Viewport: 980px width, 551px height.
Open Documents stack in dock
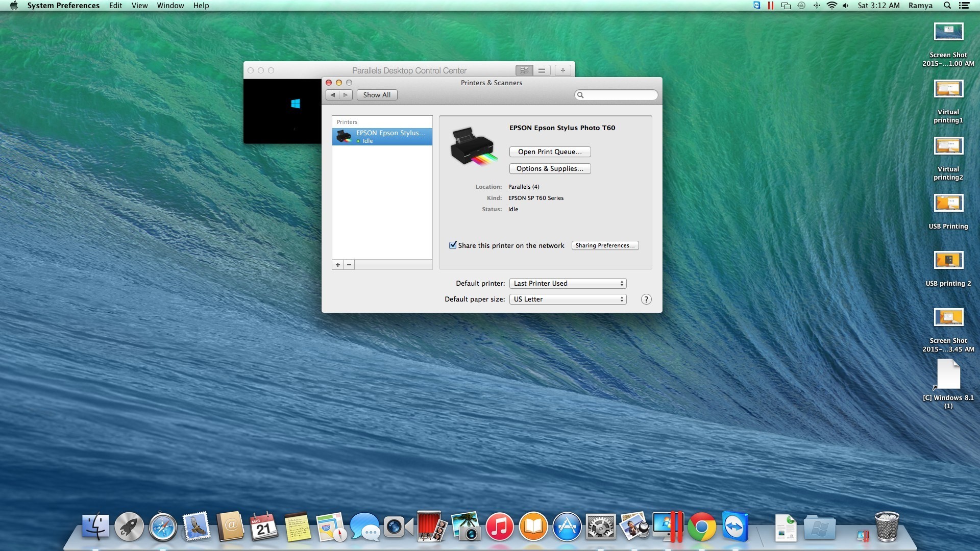tap(786, 528)
